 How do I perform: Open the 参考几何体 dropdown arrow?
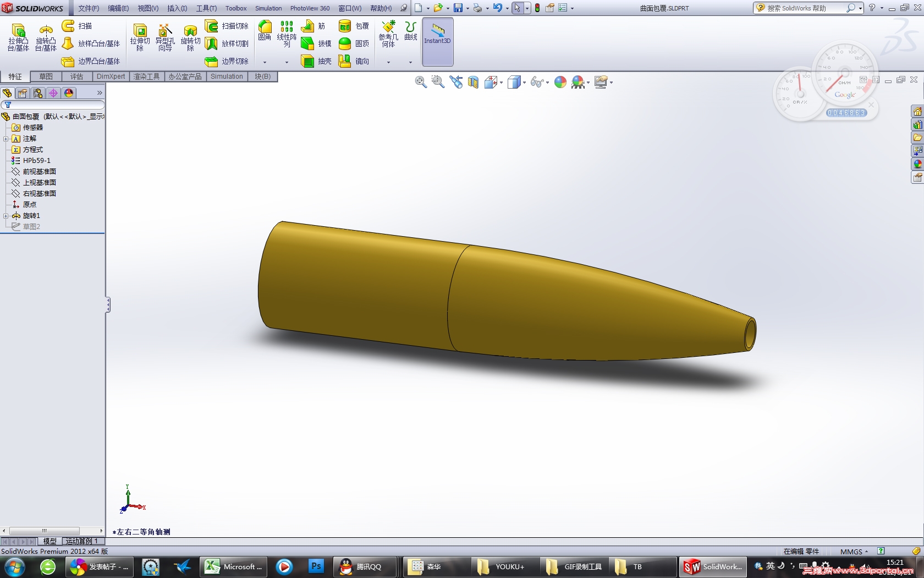point(388,62)
